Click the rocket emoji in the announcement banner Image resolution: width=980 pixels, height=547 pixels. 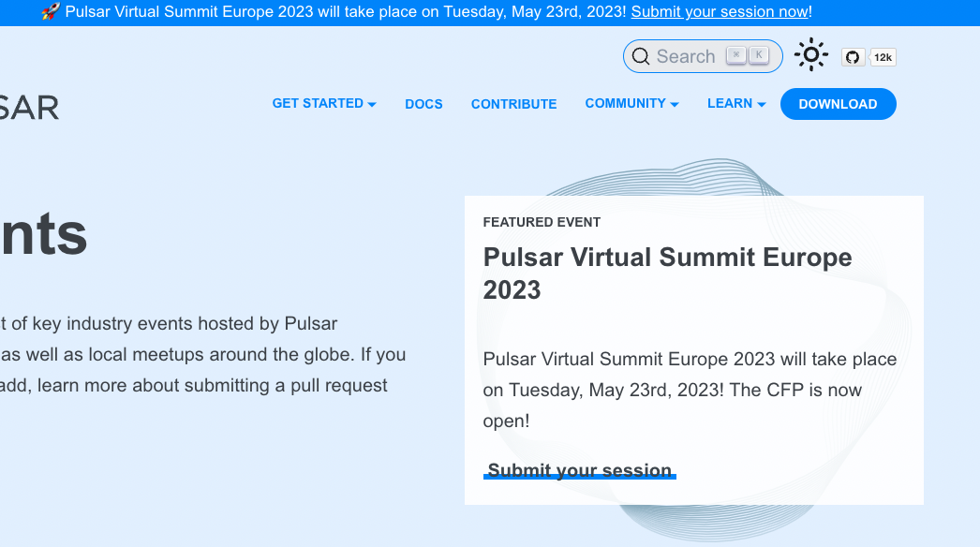[x=52, y=12]
